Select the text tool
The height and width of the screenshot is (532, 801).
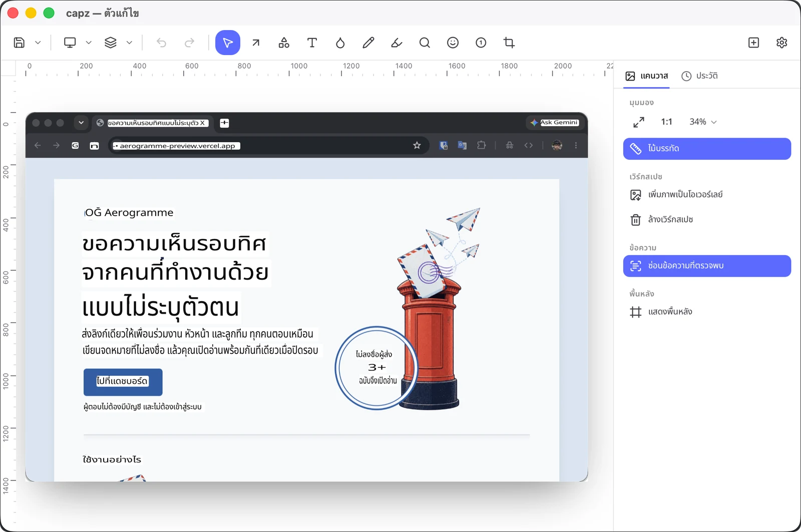(312, 43)
